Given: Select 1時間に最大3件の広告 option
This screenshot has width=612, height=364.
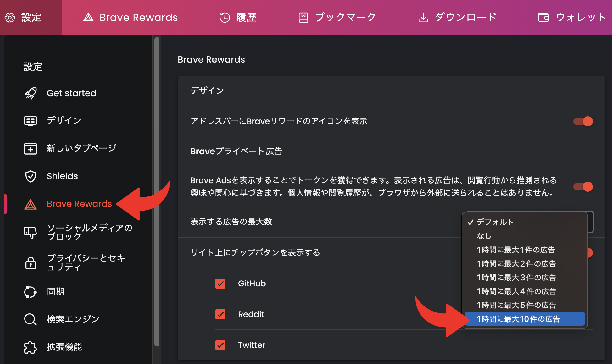Looking at the screenshot, I should tap(525, 278).
